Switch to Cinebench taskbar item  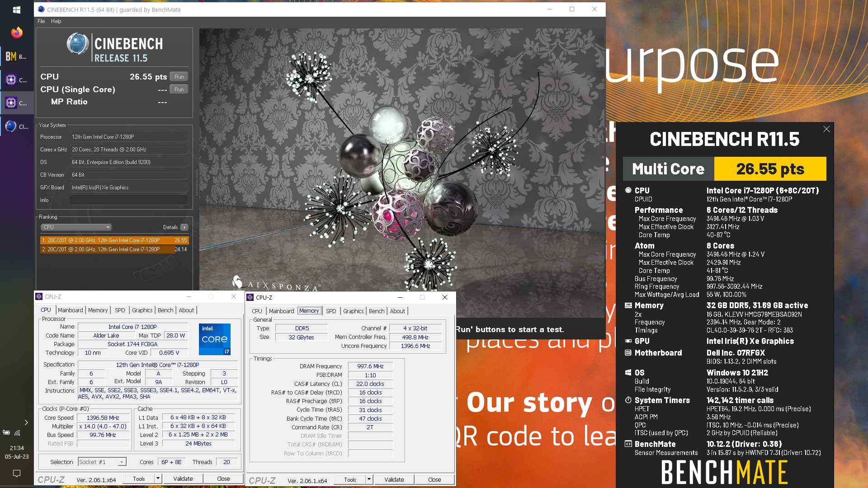point(17,127)
